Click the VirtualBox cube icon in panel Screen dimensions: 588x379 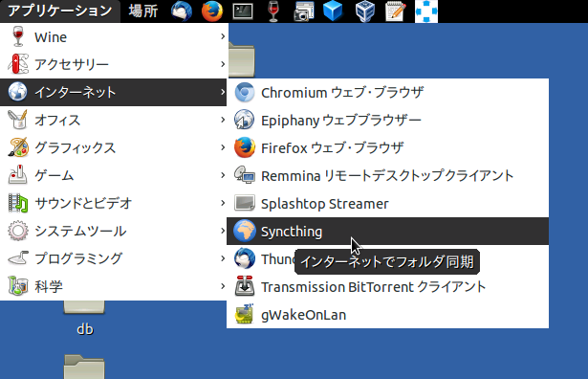[364, 11]
